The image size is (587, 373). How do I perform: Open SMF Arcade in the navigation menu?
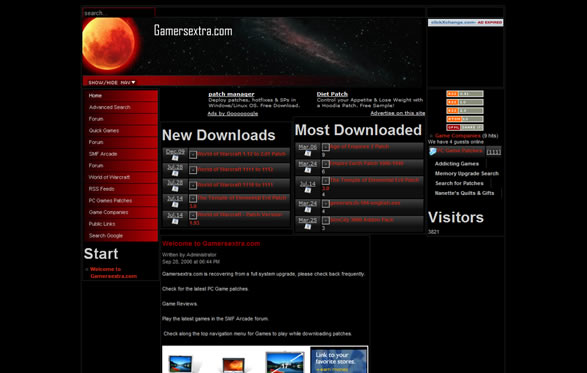[121, 154]
